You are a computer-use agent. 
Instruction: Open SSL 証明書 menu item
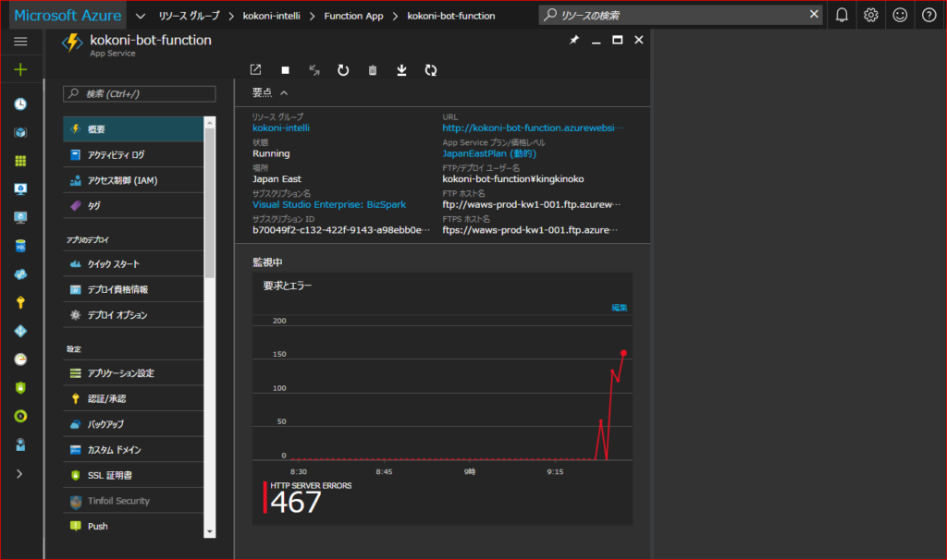pos(133,475)
